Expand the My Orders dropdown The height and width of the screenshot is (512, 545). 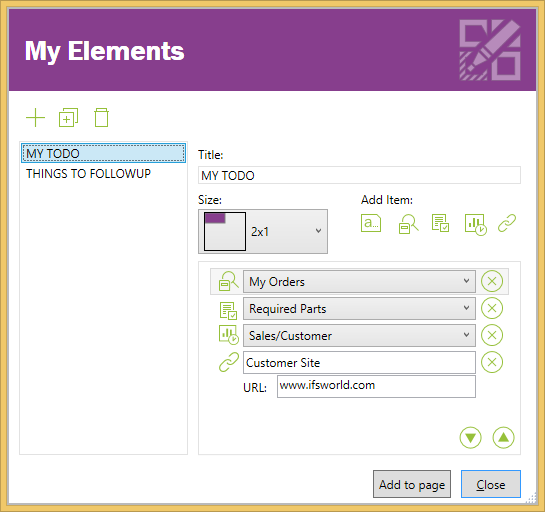point(359,282)
